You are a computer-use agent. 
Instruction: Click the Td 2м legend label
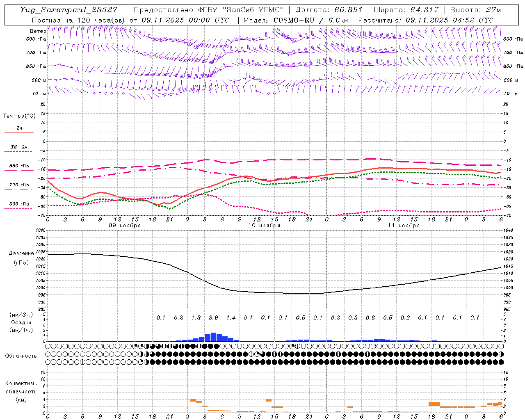(x=19, y=147)
